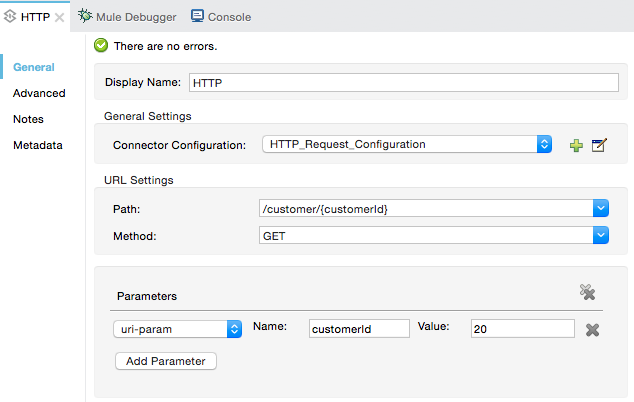This screenshot has width=634, height=402.
Task: Expand the Path dropdown arrow
Action: (600, 208)
